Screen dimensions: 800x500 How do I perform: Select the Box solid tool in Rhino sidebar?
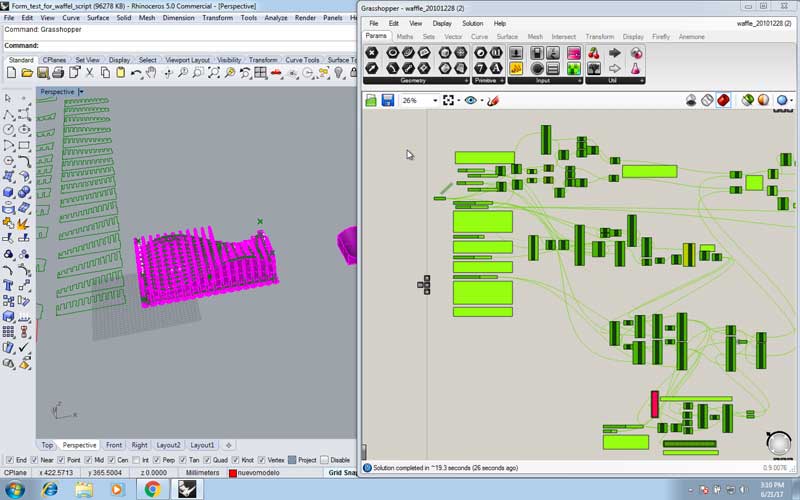coord(8,192)
